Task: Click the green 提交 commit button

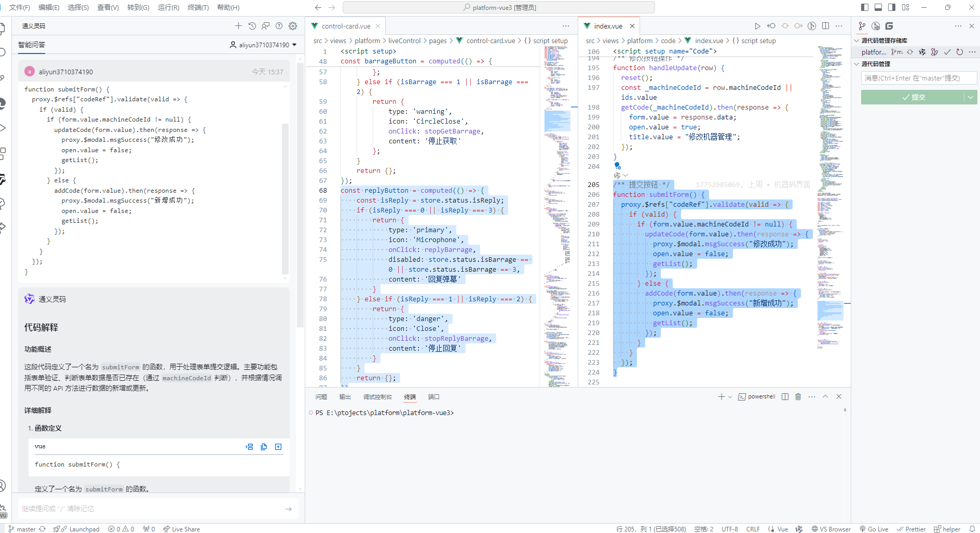Action: pyautogui.click(x=913, y=97)
